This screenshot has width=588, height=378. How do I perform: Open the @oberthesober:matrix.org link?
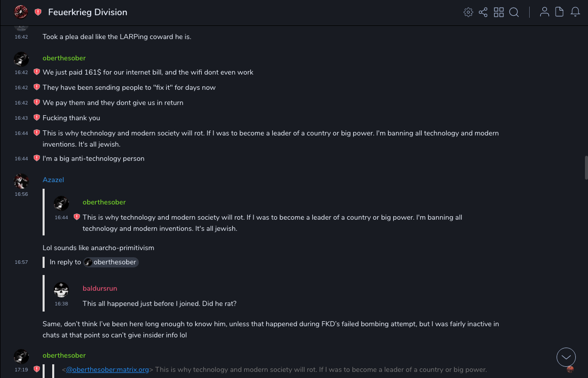tap(107, 369)
